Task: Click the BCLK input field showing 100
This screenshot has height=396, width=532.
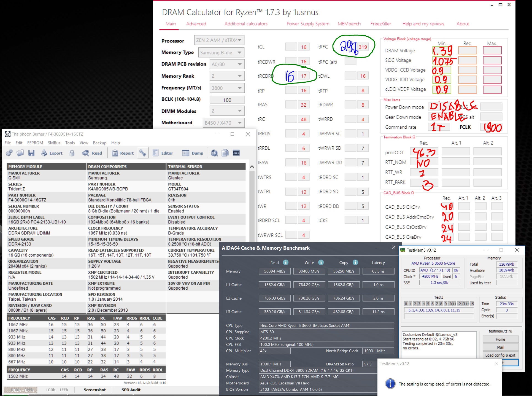Action: click(x=227, y=100)
